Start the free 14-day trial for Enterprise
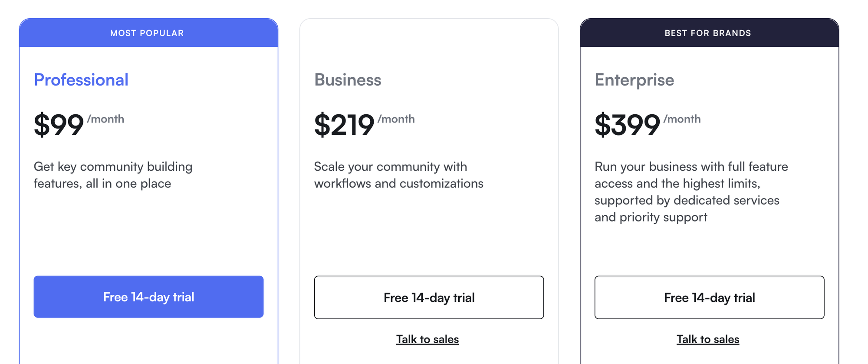 pyautogui.click(x=709, y=297)
